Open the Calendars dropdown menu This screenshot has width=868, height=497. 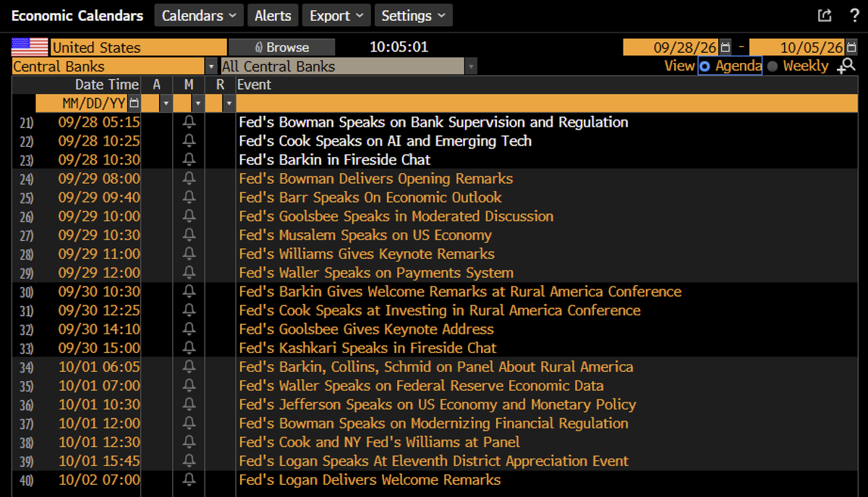click(x=199, y=15)
